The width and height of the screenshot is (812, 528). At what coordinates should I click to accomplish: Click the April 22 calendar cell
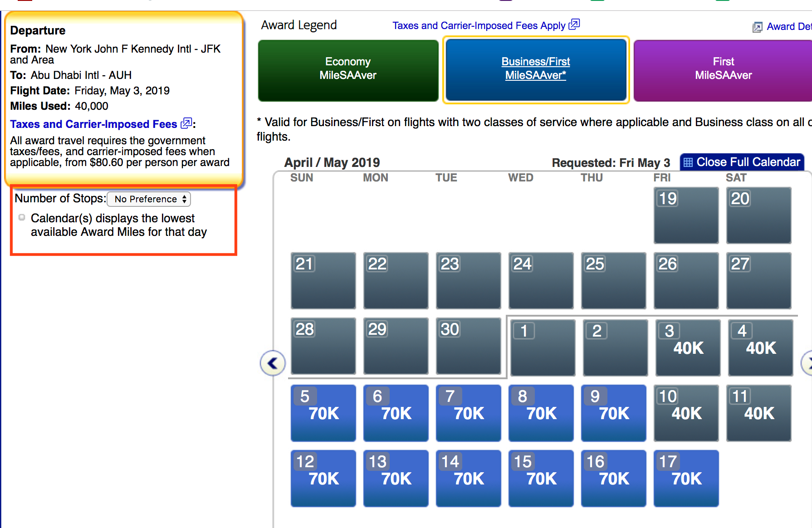(396, 281)
